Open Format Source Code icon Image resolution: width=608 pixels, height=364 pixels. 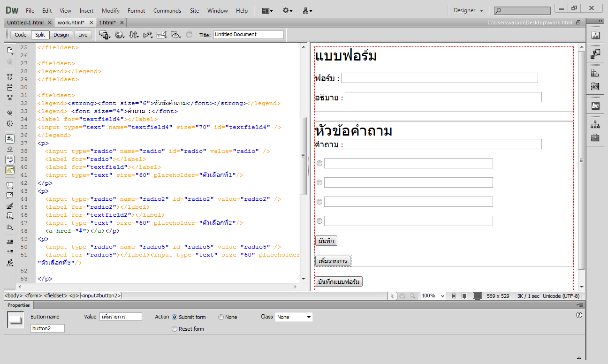[10, 263]
